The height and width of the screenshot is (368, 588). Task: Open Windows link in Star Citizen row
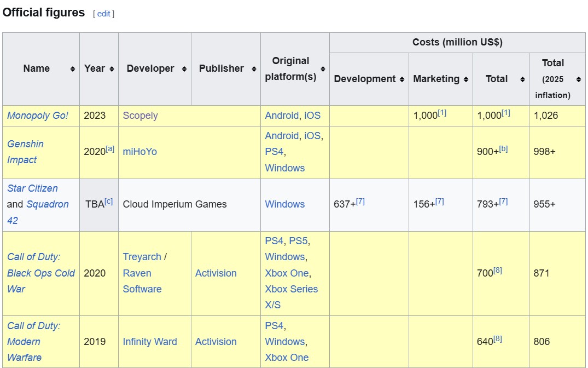click(285, 204)
